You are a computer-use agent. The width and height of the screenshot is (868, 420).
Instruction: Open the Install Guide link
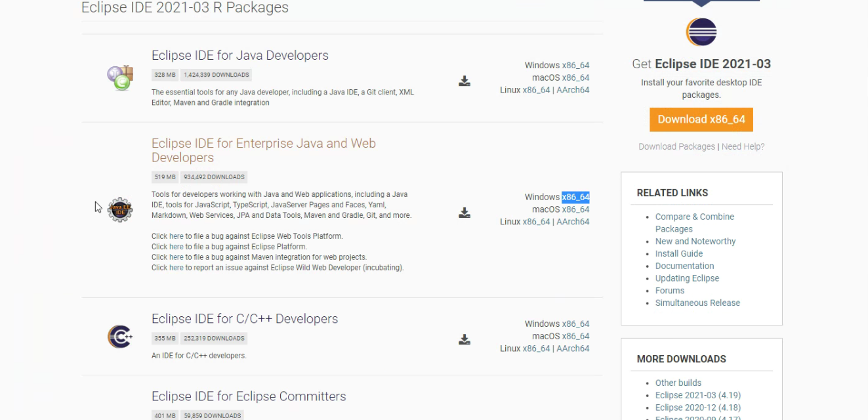679,253
